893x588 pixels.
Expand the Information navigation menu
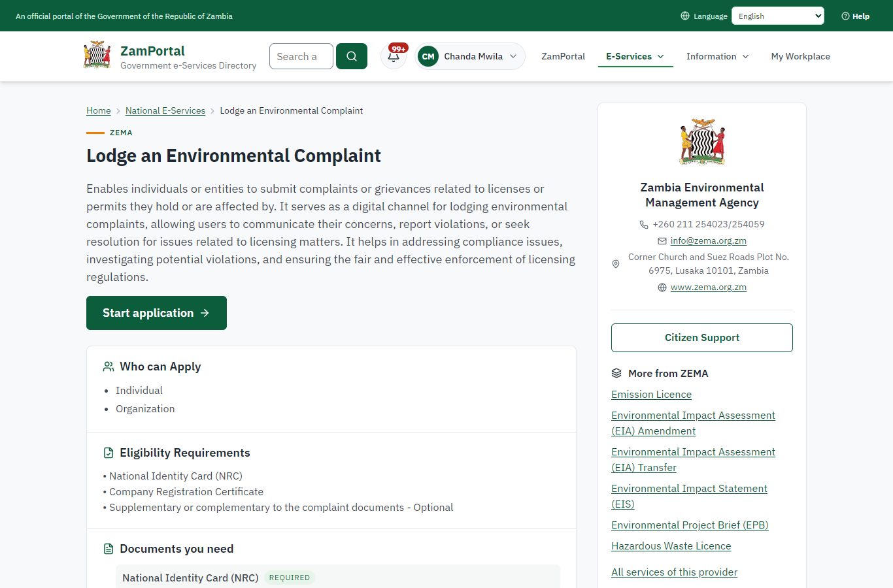coord(718,56)
